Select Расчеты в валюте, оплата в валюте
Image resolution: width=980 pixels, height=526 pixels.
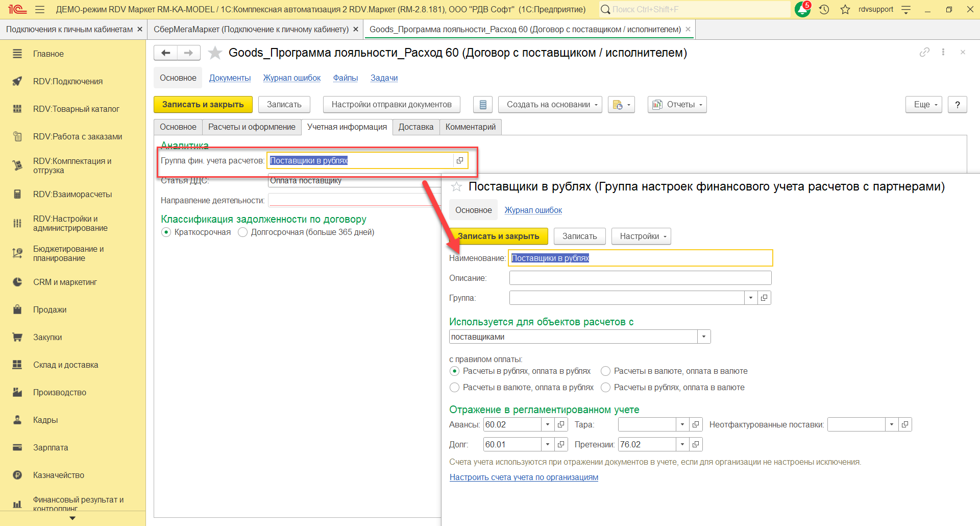point(606,371)
